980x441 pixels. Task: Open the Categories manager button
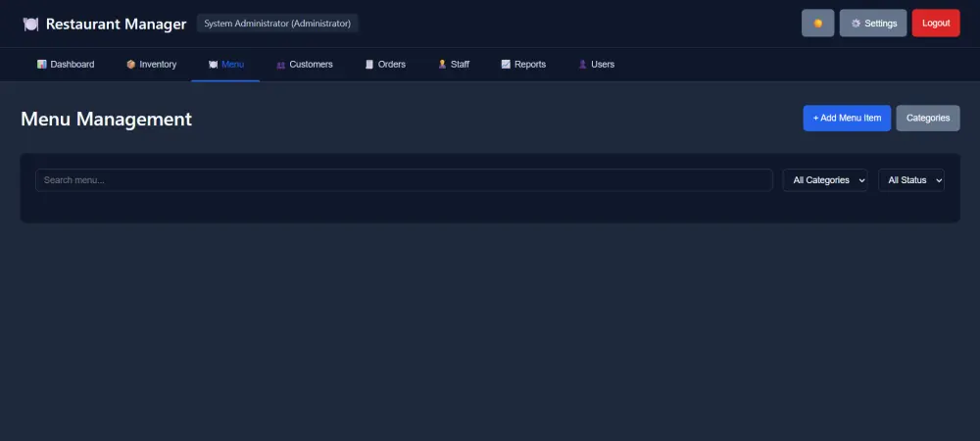[928, 118]
